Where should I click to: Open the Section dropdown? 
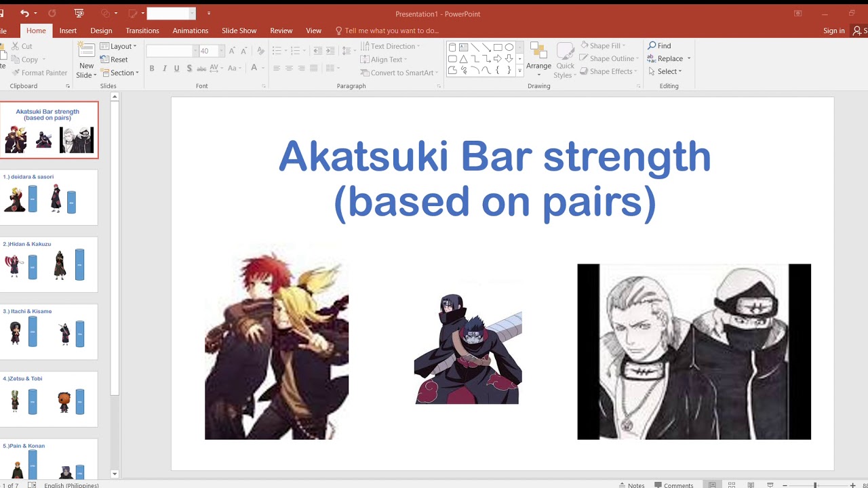(x=119, y=73)
